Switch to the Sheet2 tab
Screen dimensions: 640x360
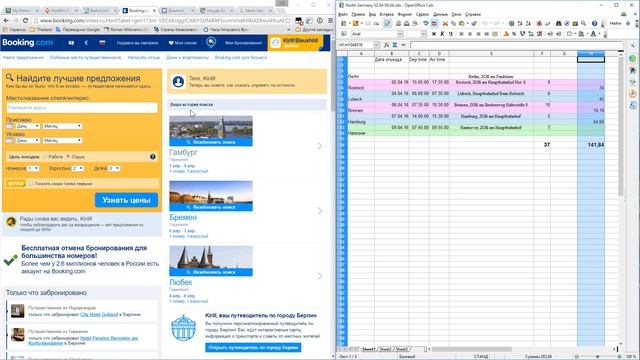pyautogui.click(x=385, y=349)
